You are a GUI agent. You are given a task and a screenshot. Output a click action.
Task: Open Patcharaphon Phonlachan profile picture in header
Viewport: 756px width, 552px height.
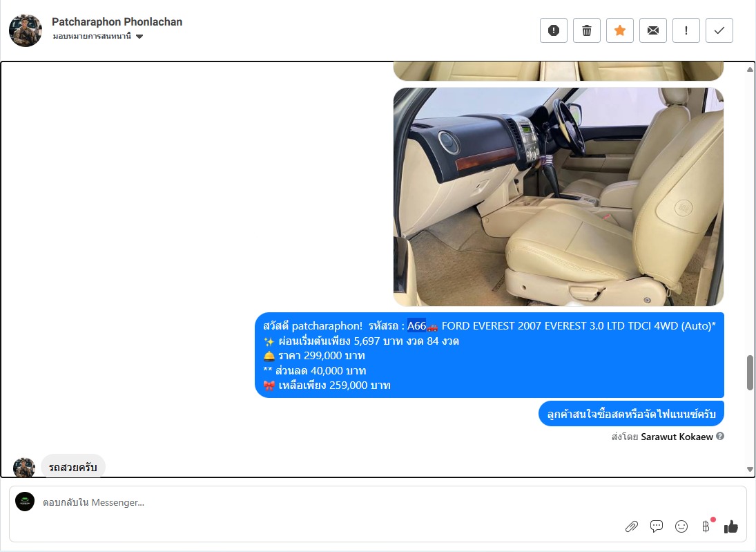click(x=25, y=30)
